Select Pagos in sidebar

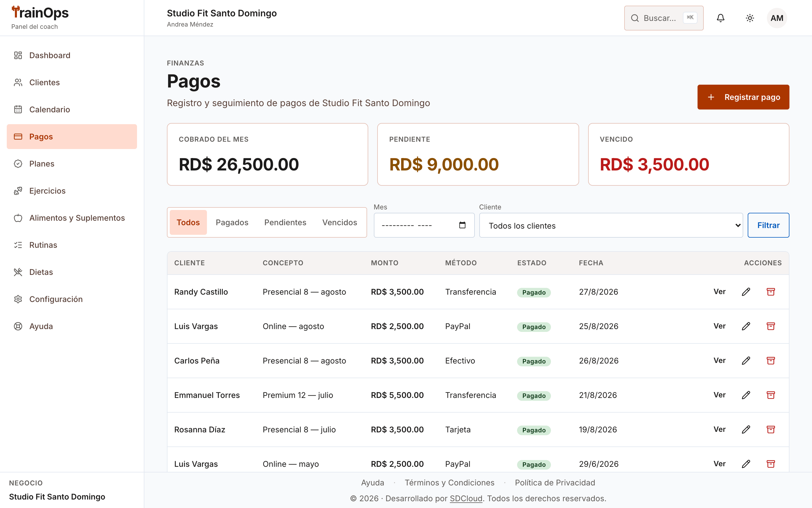click(x=72, y=137)
